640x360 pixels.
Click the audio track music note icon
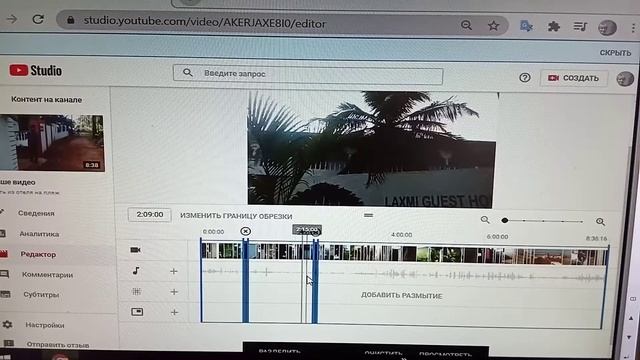(136, 270)
